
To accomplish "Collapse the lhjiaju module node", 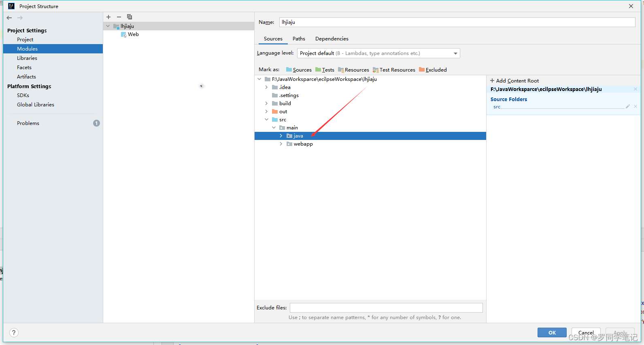I will (x=108, y=26).
